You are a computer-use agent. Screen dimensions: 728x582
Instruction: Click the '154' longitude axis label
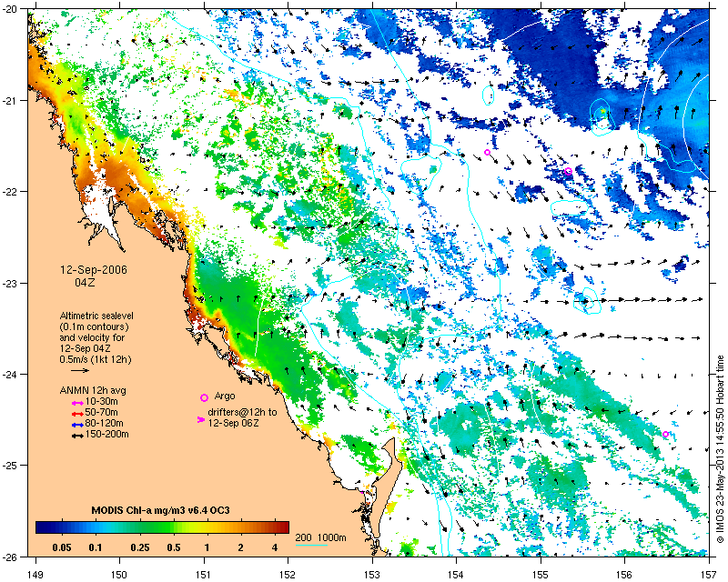click(456, 575)
